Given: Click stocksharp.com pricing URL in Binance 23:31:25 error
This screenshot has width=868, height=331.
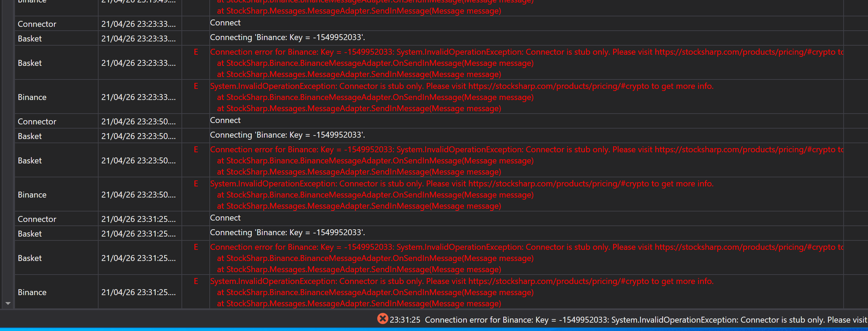Looking at the screenshot, I should coord(558,282).
